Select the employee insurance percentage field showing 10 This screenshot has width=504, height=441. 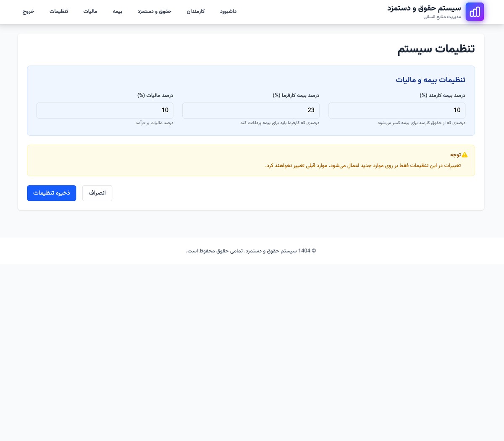[x=397, y=110]
